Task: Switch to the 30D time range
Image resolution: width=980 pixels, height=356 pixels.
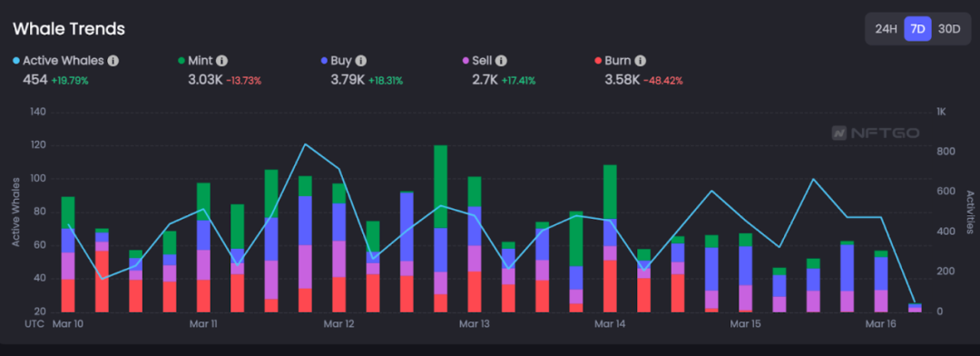Action: pos(949,29)
